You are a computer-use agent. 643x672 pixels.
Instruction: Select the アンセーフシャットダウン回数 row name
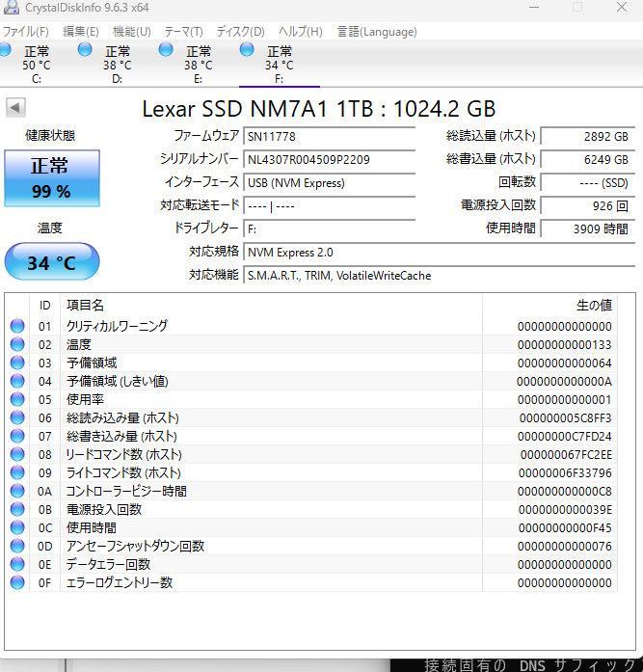[x=135, y=546]
